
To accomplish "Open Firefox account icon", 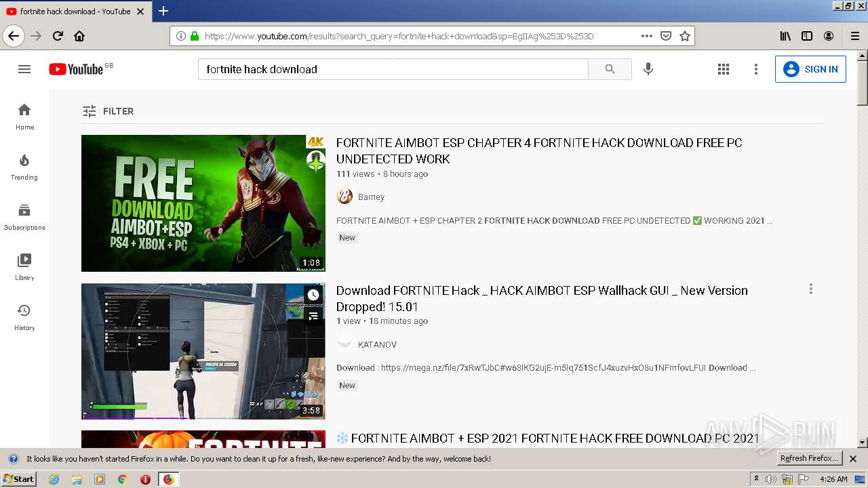I will 829,36.
